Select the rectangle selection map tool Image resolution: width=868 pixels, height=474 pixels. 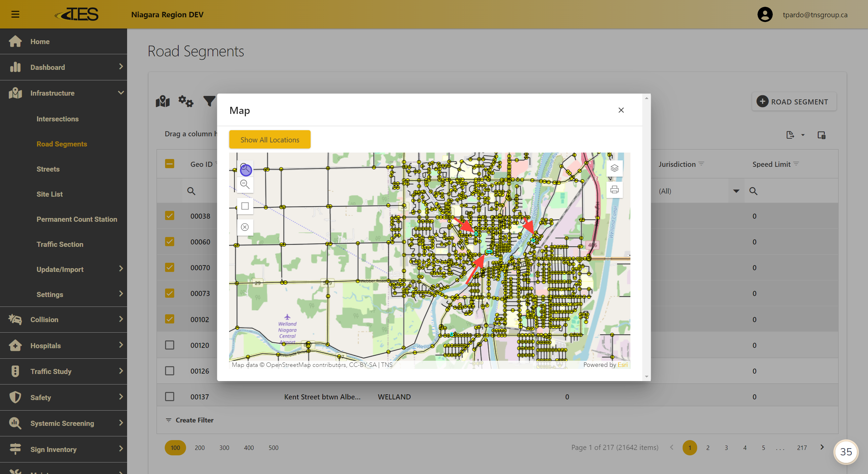[245, 206]
